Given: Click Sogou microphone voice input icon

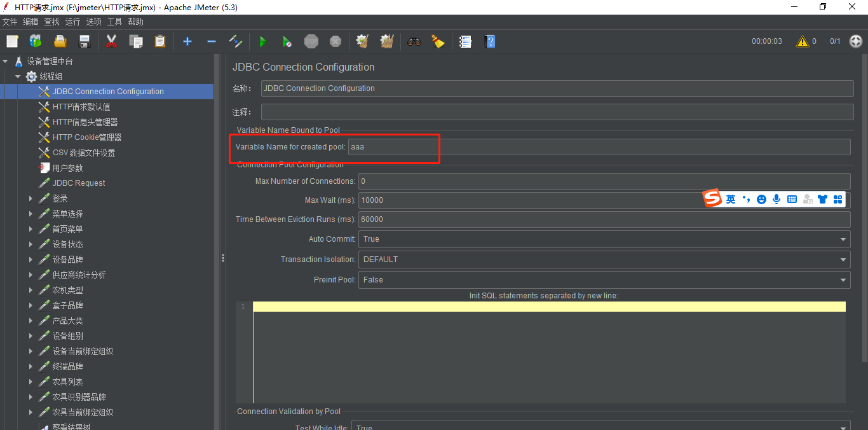Looking at the screenshot, I should [776, 199].
